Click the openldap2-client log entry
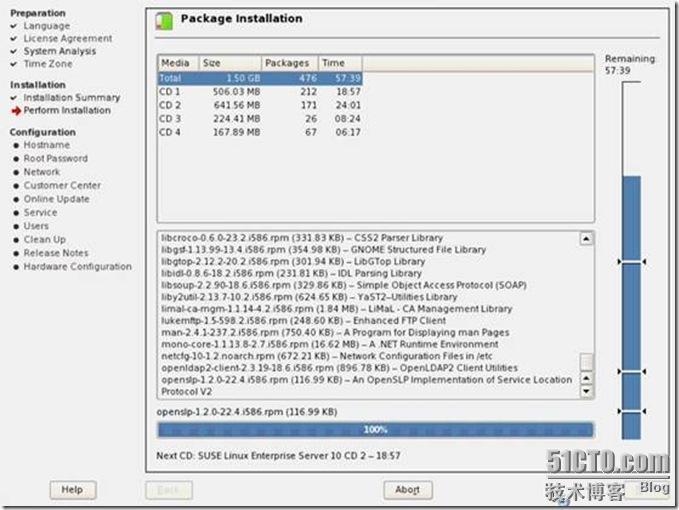679x510 pixels. [340, 368]
